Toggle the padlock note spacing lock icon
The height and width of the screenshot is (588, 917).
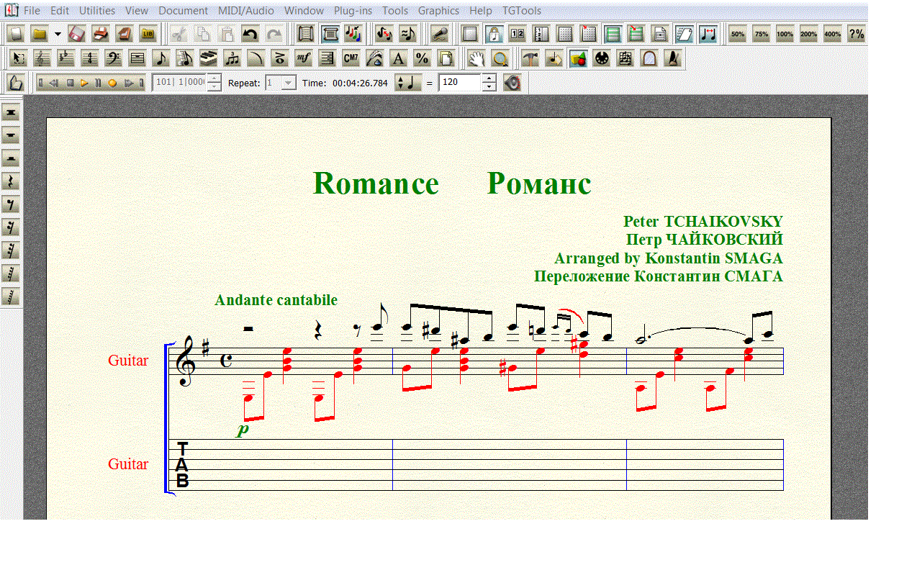click(x=493, y=34)
